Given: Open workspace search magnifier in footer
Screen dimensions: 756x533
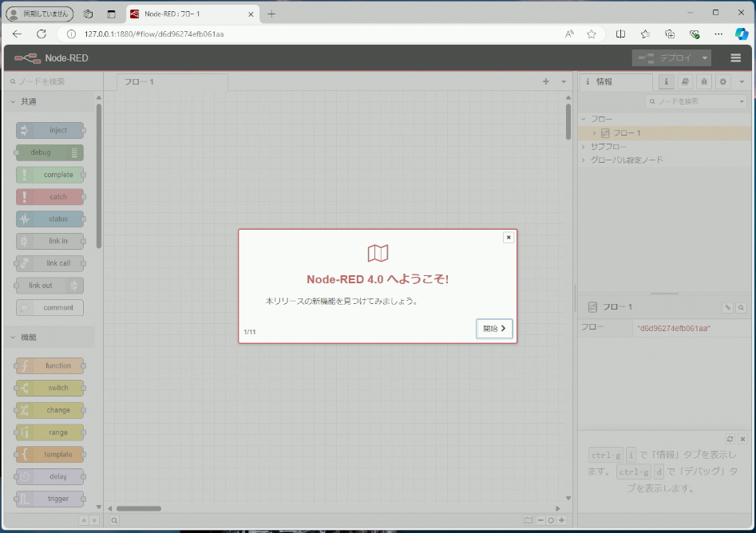Looking at the screenshot, I should point(114,520).
